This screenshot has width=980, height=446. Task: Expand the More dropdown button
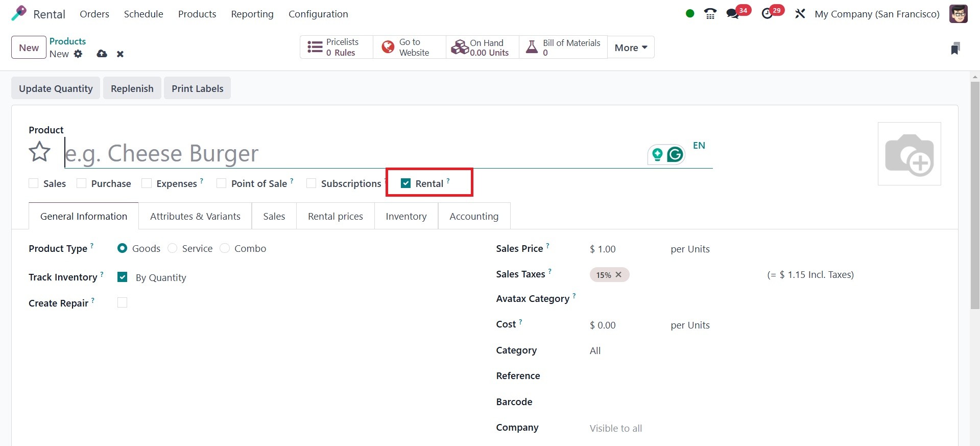point(631,48)
